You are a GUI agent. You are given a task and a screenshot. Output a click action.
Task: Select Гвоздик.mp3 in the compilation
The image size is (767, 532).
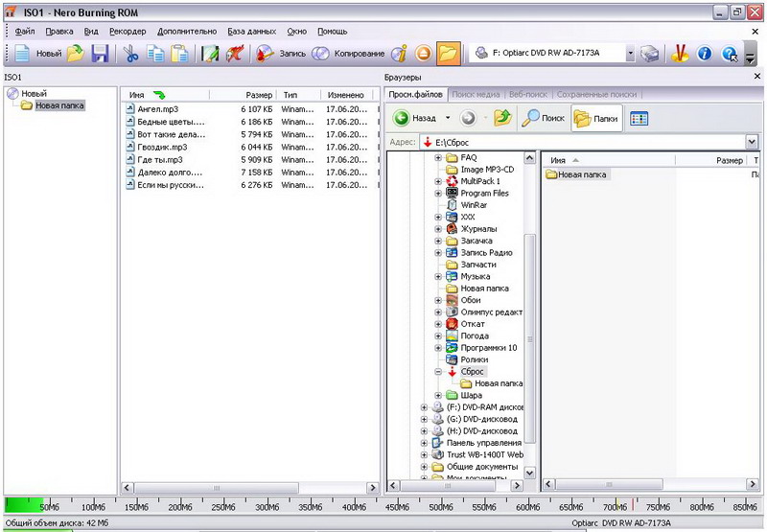162,147
